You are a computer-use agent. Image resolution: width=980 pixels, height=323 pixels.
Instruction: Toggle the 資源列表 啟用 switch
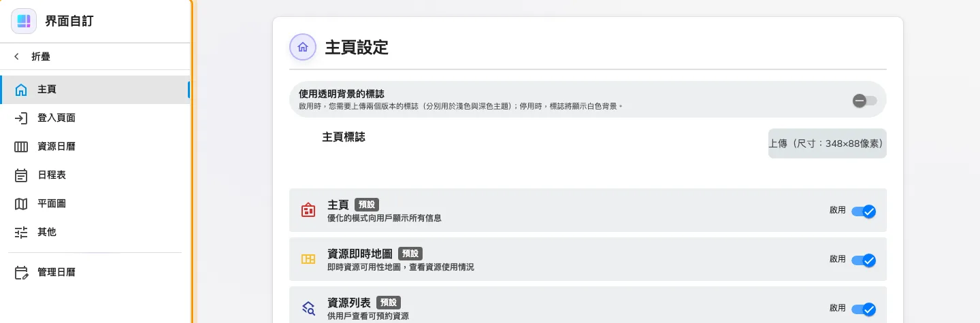pos(864,309)
